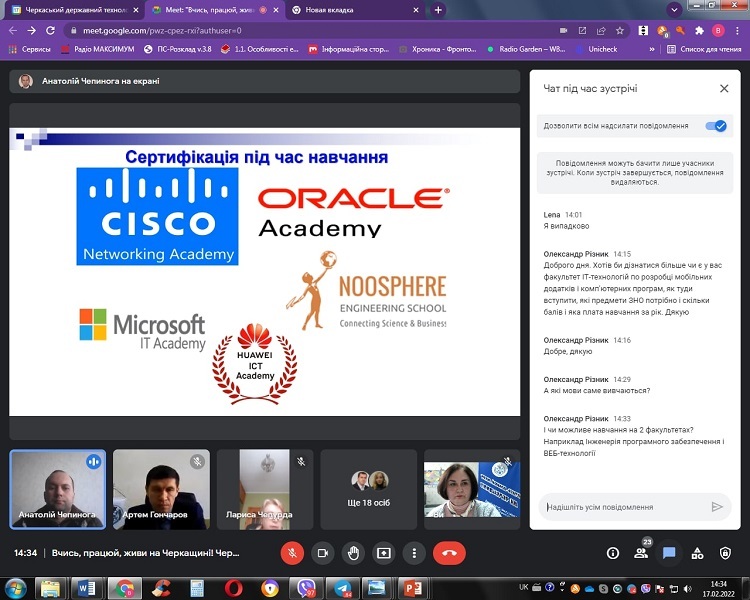Show the participants list with 23 people
Viewport: 750px width, 600px height.
[641, 553]
